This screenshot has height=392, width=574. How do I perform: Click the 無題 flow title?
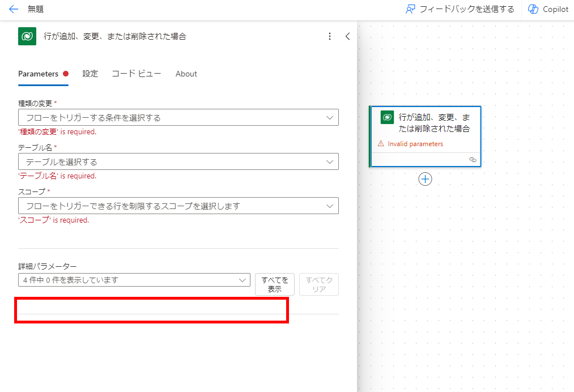36,9
